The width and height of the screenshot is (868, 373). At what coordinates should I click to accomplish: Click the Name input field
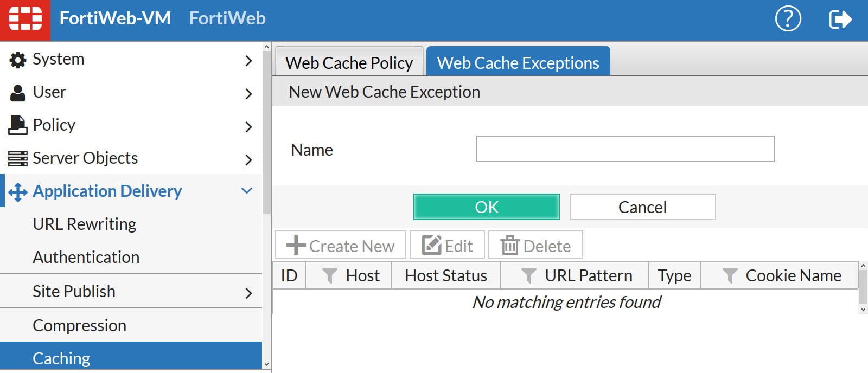(625, 149)
